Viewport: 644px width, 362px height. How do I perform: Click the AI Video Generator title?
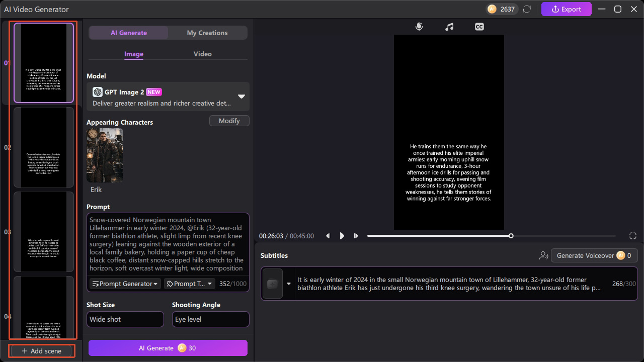(36, 9)
